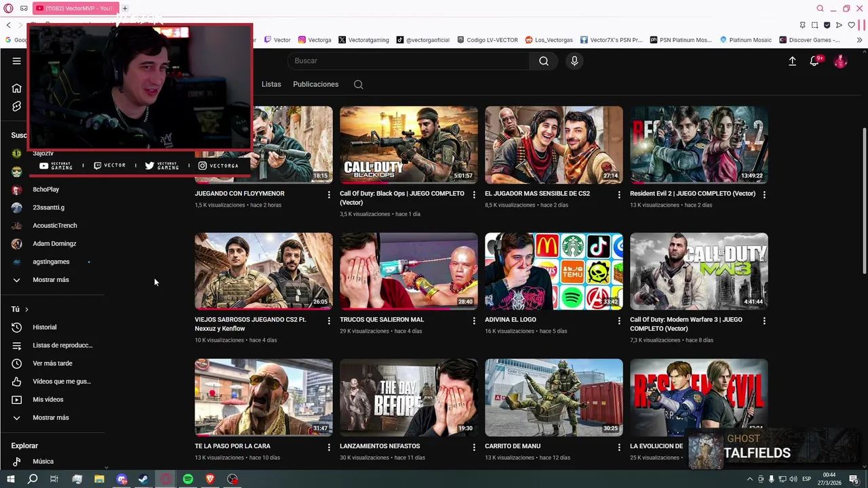
Task: Open options for ADIVINA EL LOGO video
Action: [618, 321]
